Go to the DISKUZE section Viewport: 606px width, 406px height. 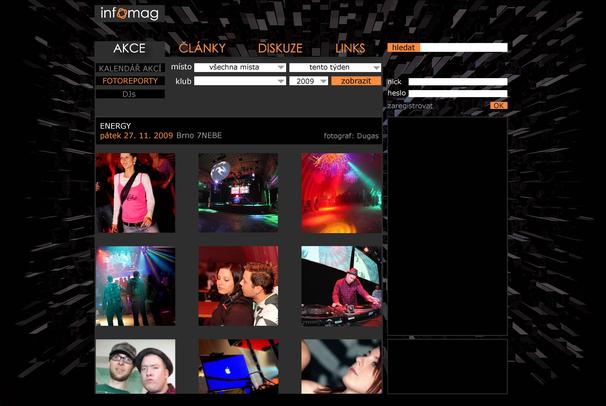tap(280, 48)
